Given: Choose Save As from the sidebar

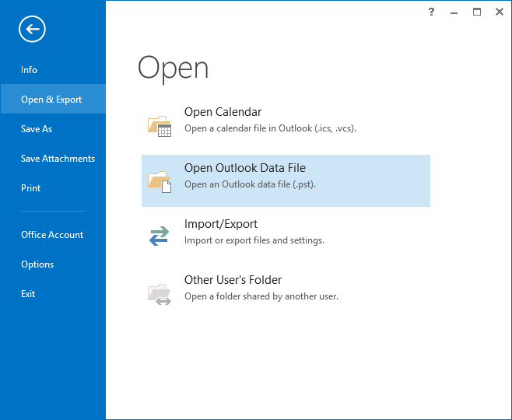Looking at the screenshot, I should point(37,129).
